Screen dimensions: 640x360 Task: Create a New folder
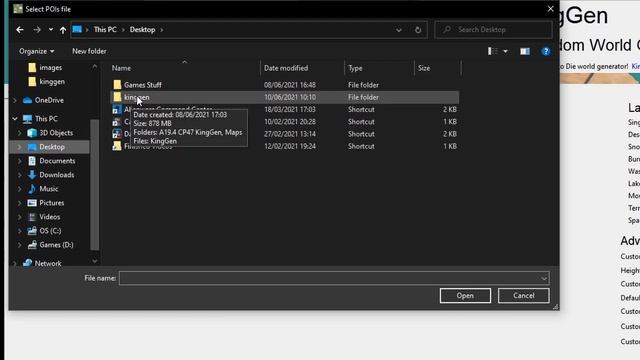tap(89, 51)
